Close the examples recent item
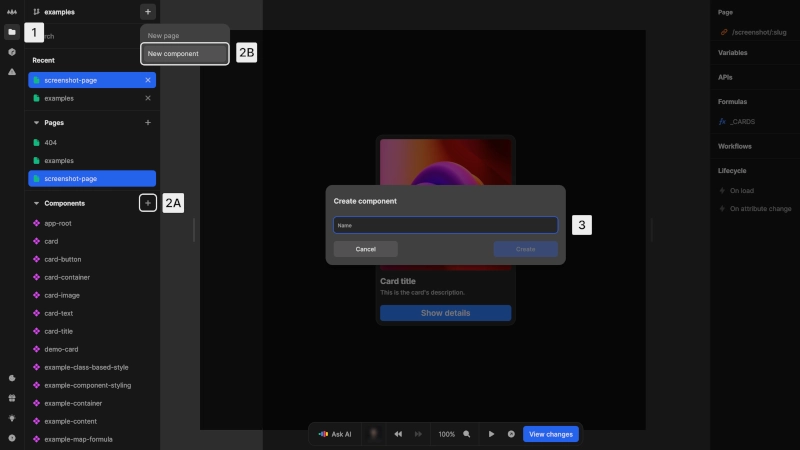800x450 pixels. [147, 98]
